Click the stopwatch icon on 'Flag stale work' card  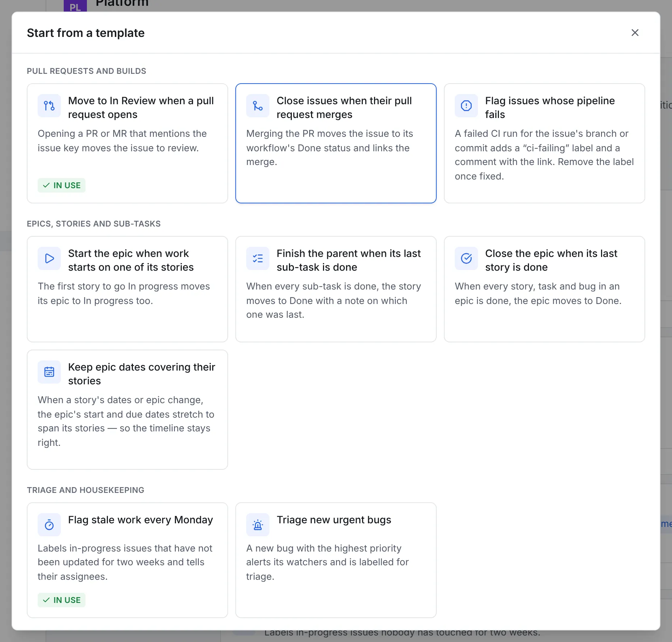pyautogui.click(x=49, y=525)
